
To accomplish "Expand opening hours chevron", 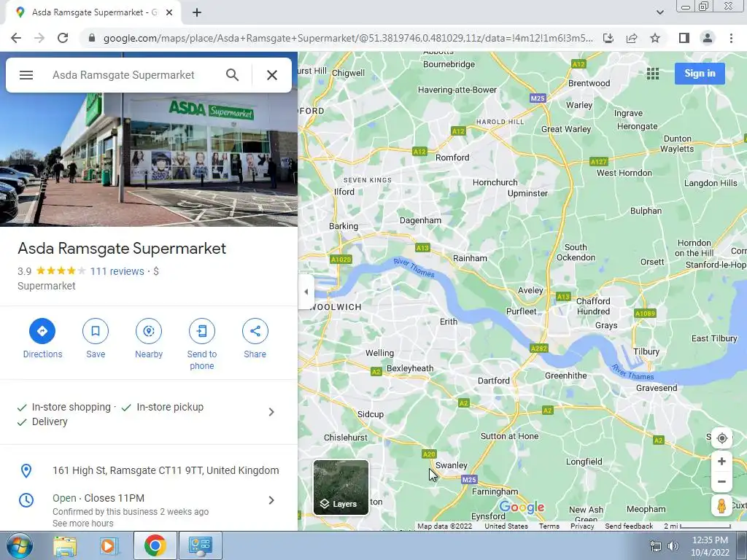I will pyautogui.click(x=271, y=500).
